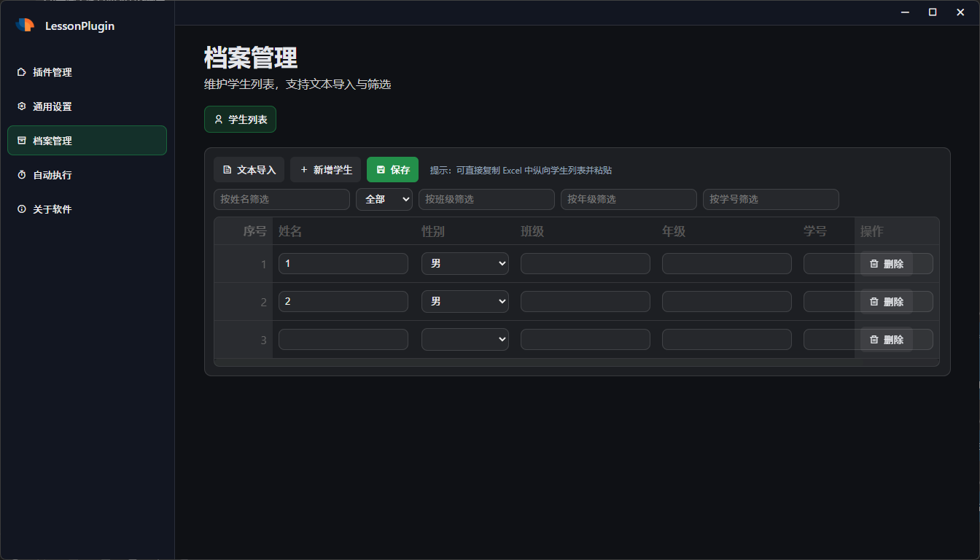Open 通用设置 in the sidebar
The width and height of the screenshot is (980, 560).
tap(52, 106)
